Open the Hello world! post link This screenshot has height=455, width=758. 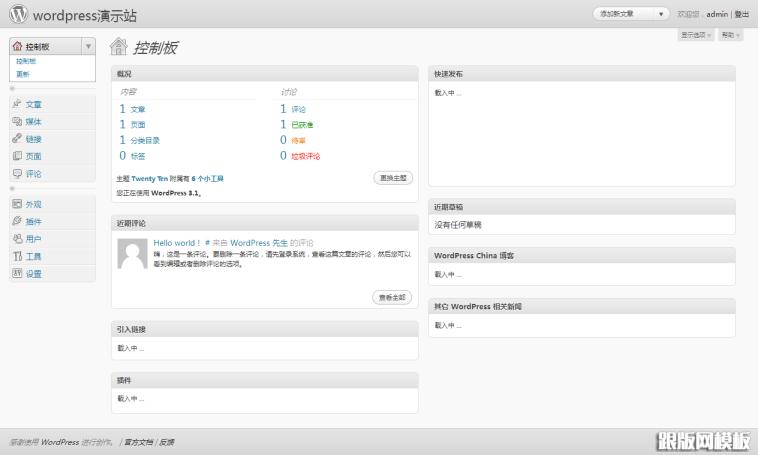(176, 243)
